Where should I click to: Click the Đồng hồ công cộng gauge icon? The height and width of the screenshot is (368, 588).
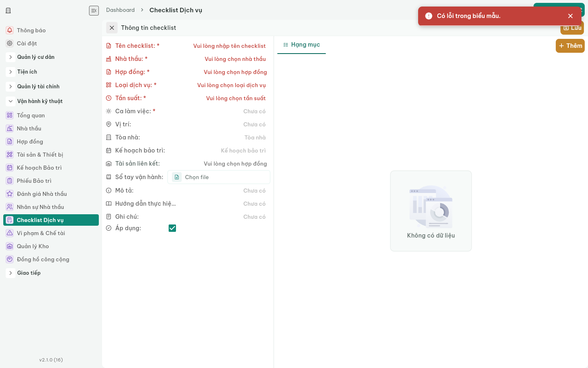[x=10, y=259]
